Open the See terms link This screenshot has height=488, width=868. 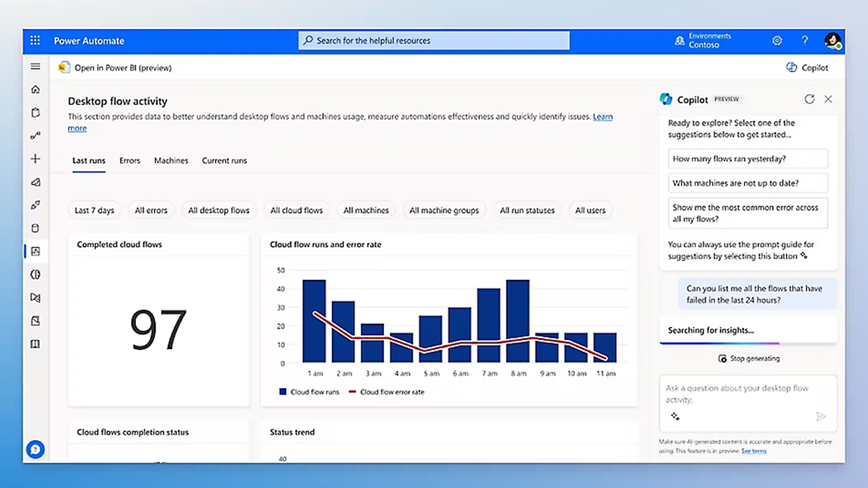[754, 451]
